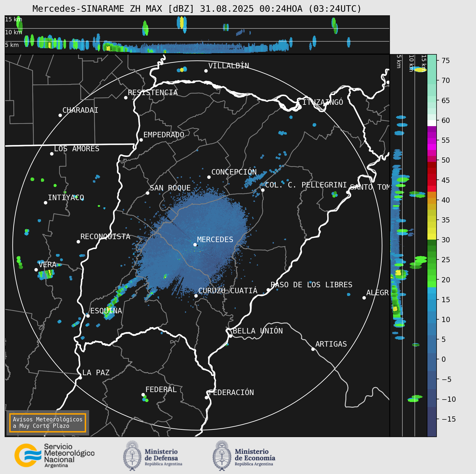This screenshot has height=474, width=476.
Task: Click the white dot marking Resistencia
Action: (x=126, y=98)
